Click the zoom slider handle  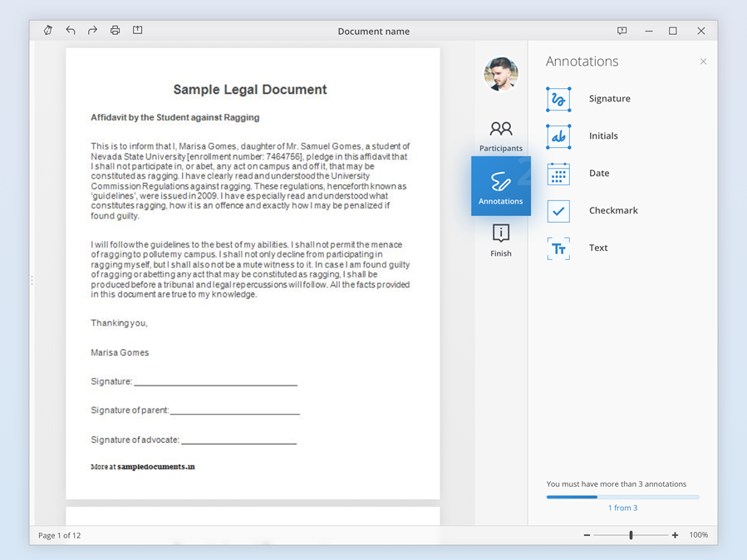tap(631, 535)
